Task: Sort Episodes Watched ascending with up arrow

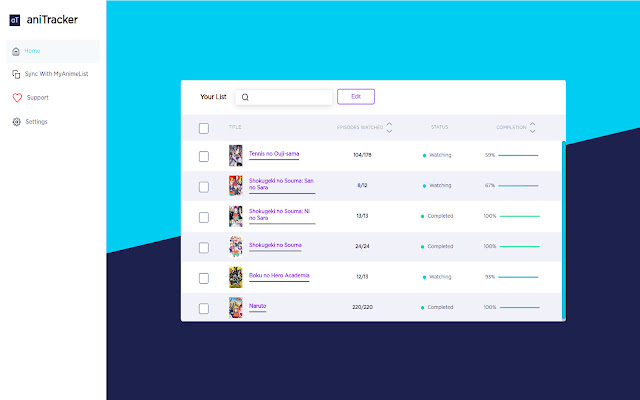Action: point(389,124)
